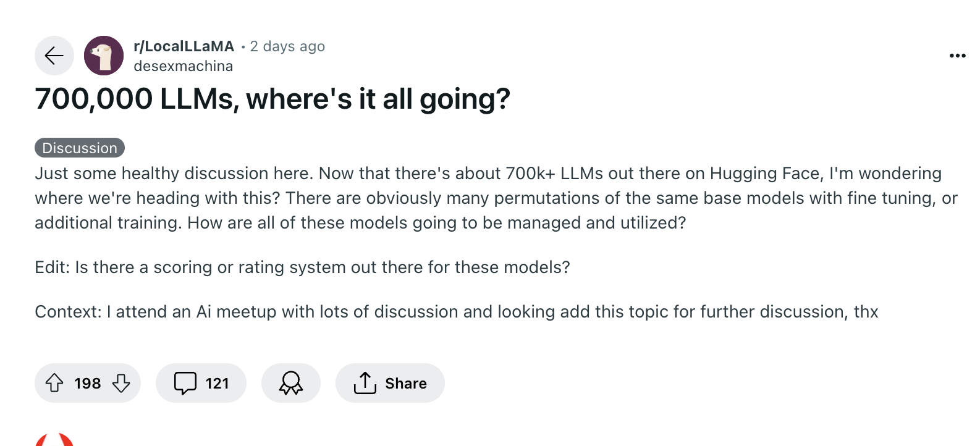Viewport: 980px width, 446px height.
Task: Go back using the left arrow
Action: point(54,55)
